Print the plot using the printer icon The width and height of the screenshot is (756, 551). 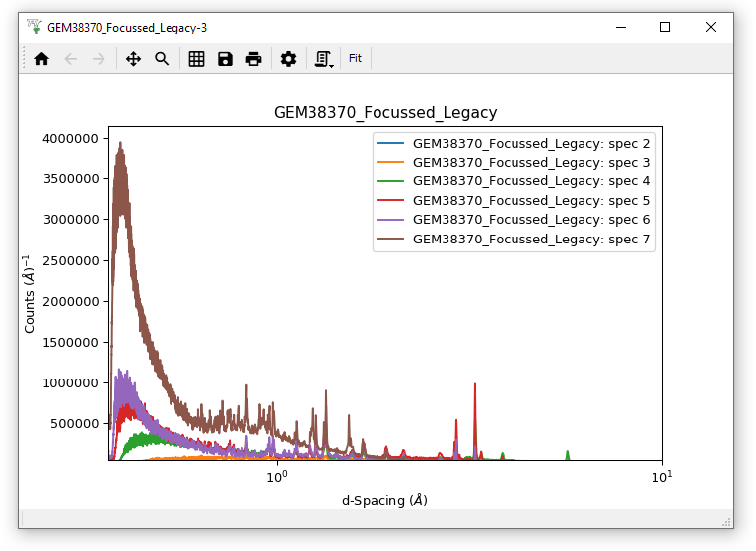point(253,59)
